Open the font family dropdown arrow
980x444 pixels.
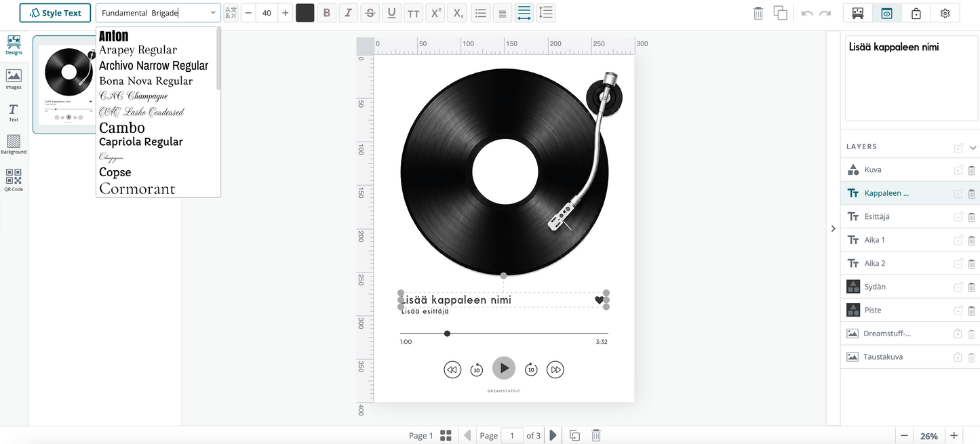pyautogui.click(x=213, y=13)
